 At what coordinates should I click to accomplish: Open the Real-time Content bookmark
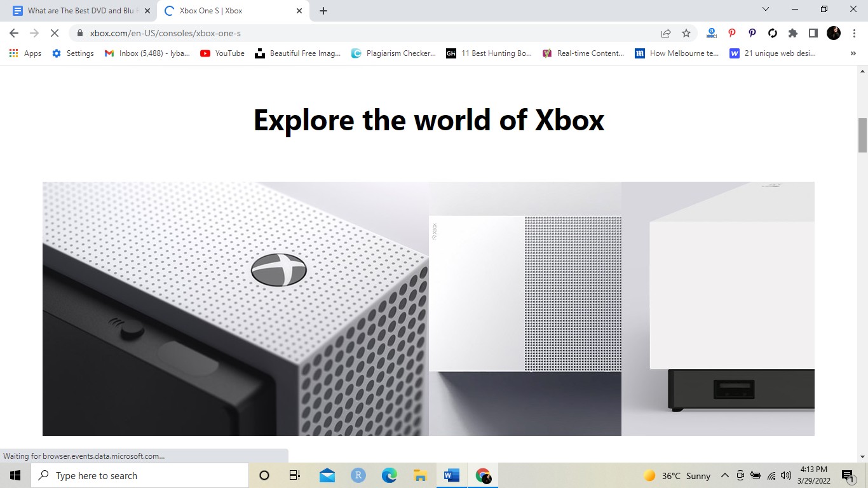584,53
